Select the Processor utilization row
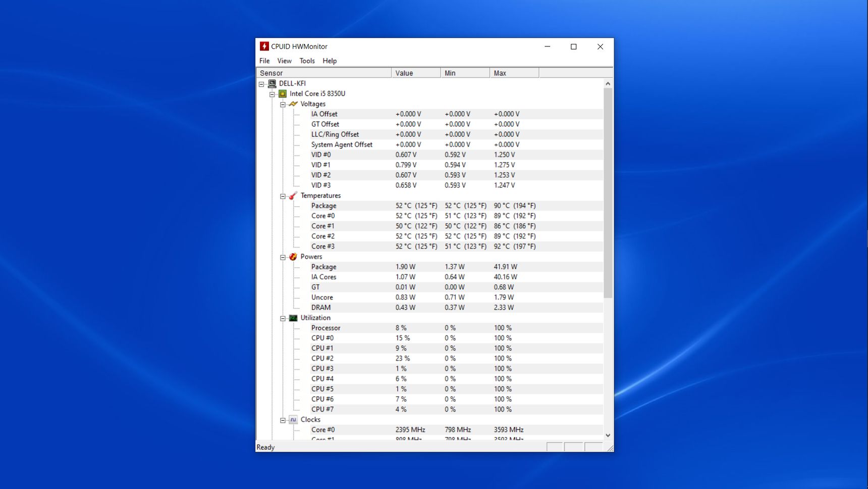 coord(456,328)
